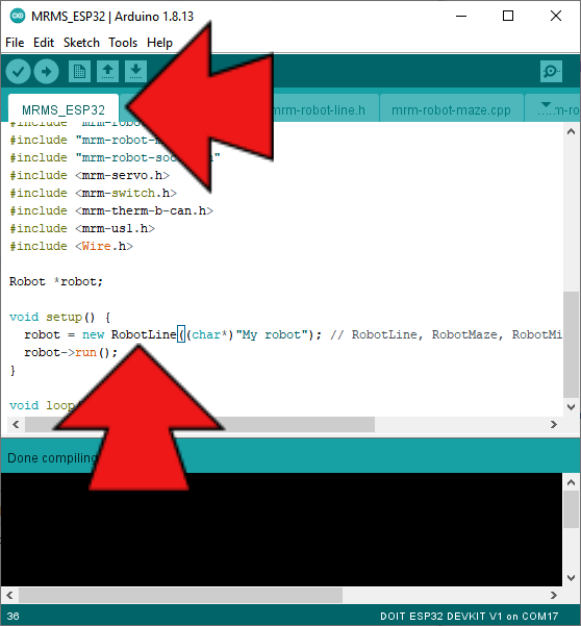Save sketch with the Save icon

tap(136, 71)
